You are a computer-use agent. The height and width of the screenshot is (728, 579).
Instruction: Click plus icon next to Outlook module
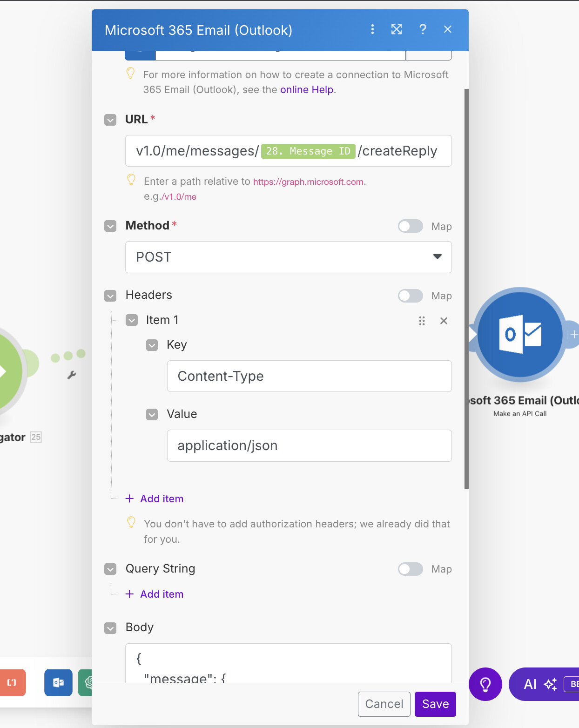pos(574,334)
